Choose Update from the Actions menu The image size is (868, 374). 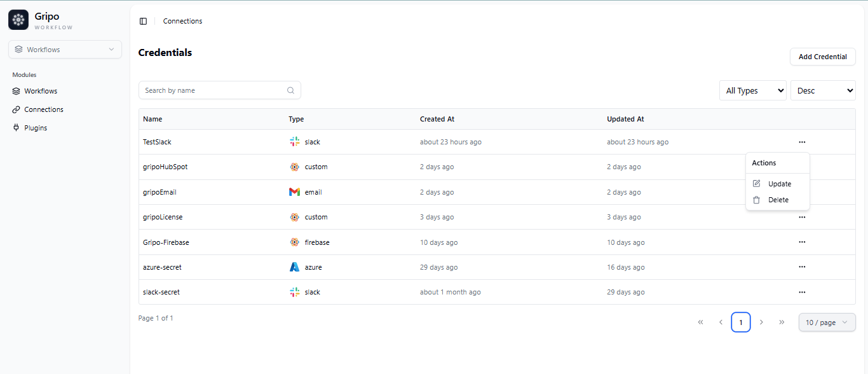[779, 184]
